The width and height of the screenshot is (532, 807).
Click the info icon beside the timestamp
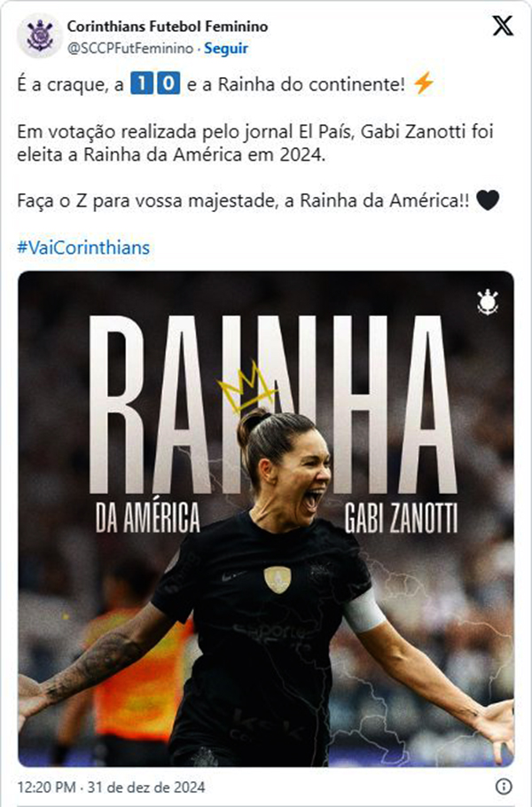[504, 786]
